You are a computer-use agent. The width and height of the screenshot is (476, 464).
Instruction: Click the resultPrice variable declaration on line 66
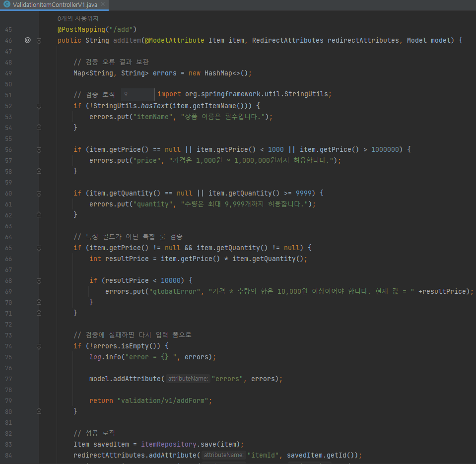127,259
